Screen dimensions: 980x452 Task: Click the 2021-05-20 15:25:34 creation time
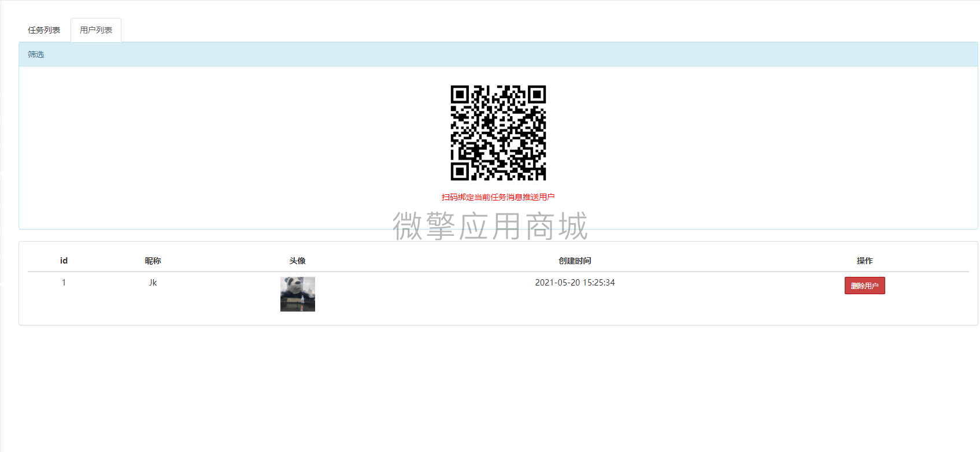(x=575, y=283)
